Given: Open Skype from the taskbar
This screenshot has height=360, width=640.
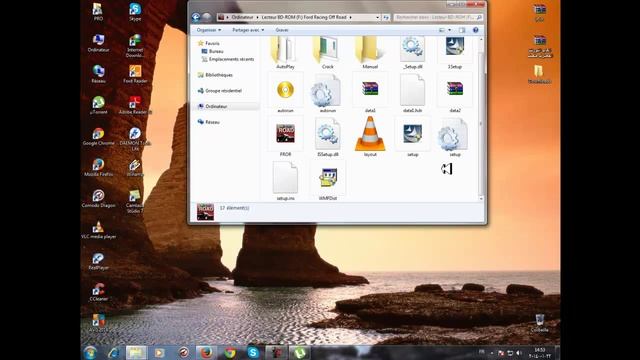Looking at the screenshot, I should [x=253, y=353].
